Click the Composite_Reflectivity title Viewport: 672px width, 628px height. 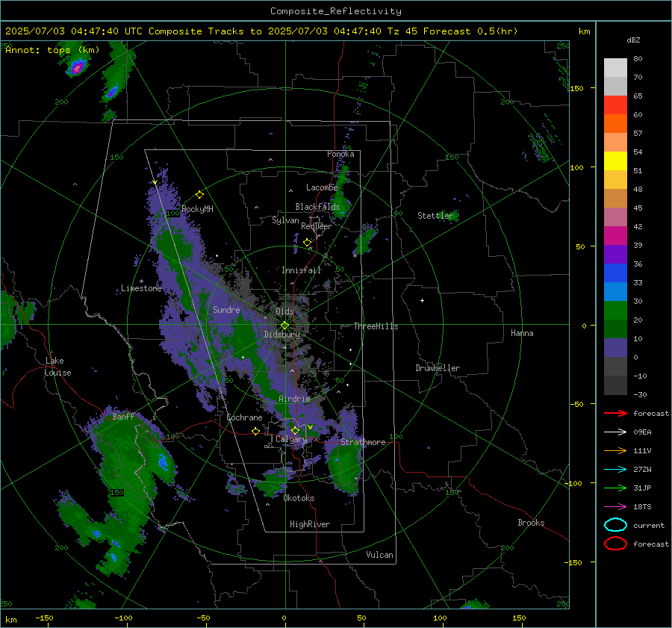(335, 11)
